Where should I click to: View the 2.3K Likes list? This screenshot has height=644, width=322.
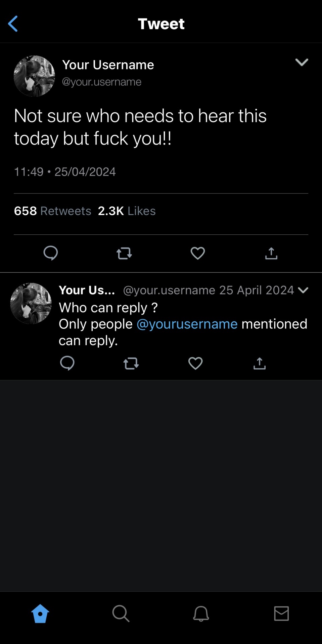tap(127, 211)
